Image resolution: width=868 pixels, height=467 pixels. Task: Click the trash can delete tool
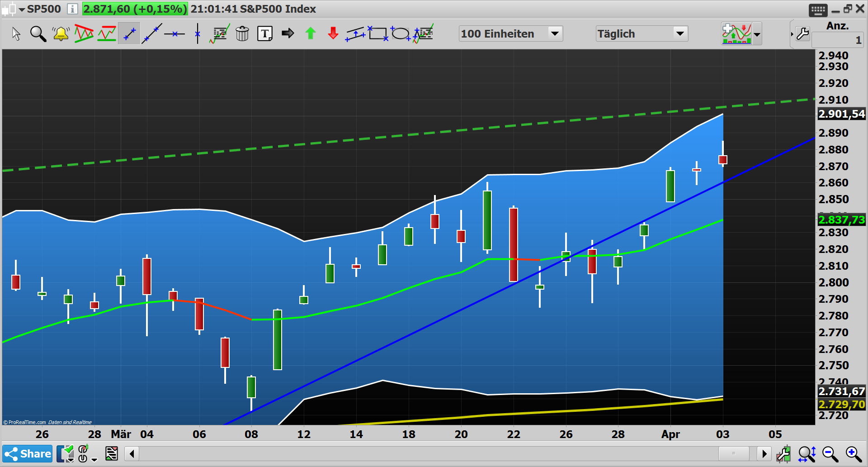coord(242,34)
